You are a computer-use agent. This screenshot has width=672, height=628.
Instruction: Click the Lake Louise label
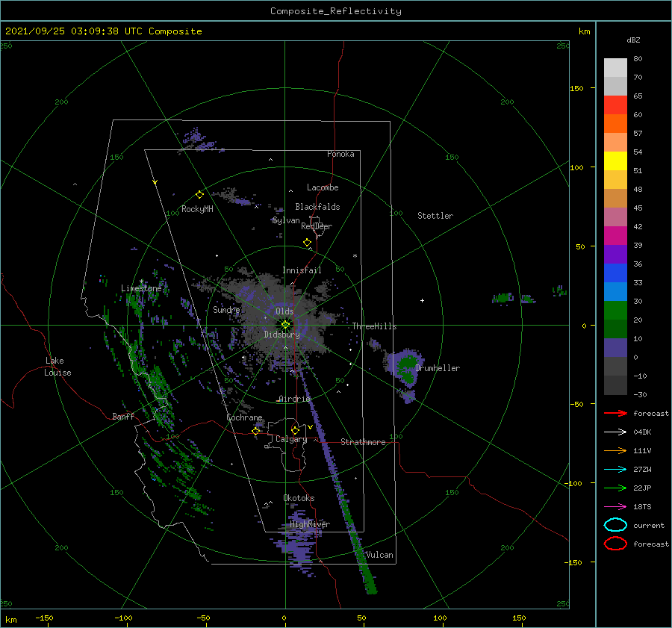(57, 367)
